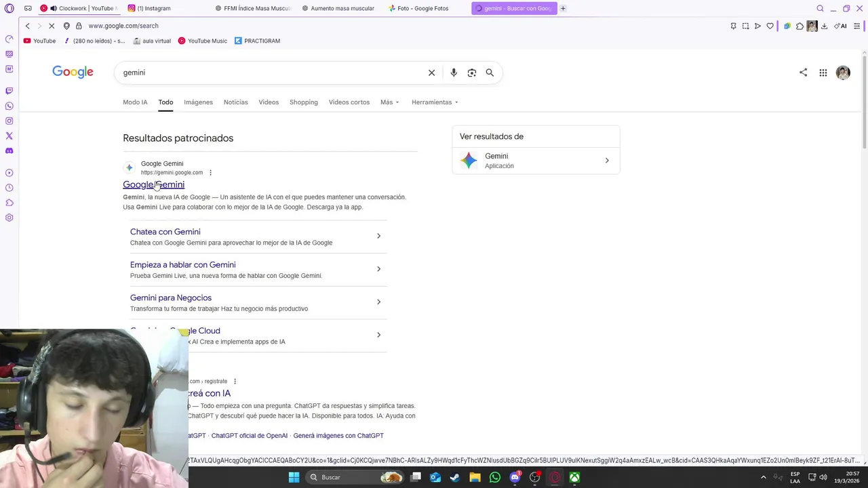The image size is (868, 488).
Task: Open Easy Setup sliders icon
Action: point(856,26)
